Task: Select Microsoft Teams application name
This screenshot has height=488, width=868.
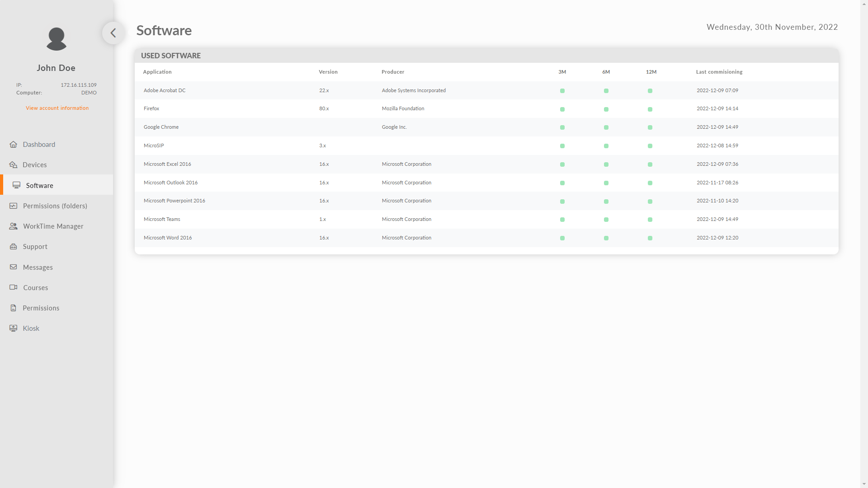Action: click(x=162, y=219)
